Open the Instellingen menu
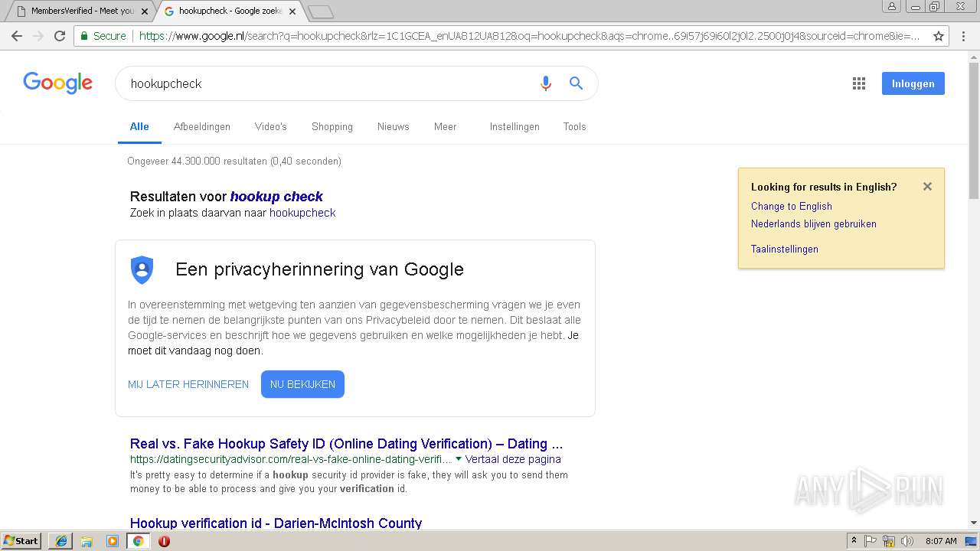The width and height of the screenshot is (980, 551). (514, 127)
